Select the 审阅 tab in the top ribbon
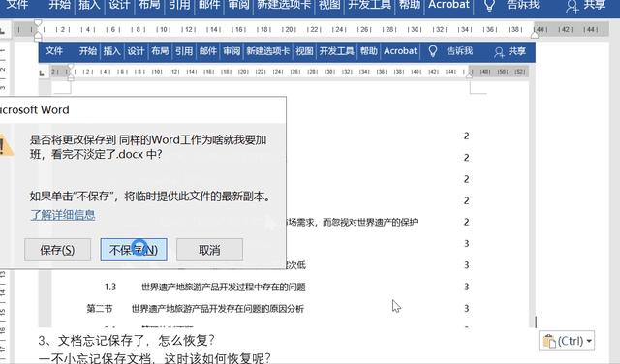The image size is (620, 364). point(239,5)
